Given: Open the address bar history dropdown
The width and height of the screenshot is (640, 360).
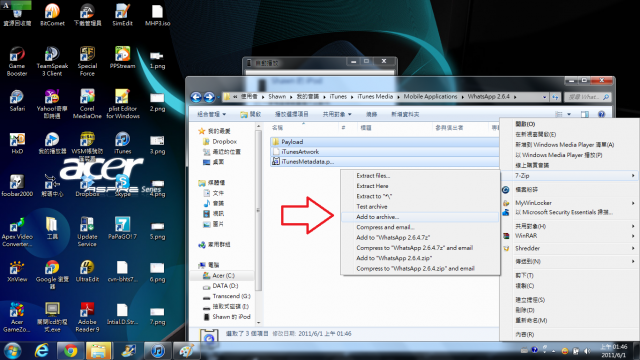Looking at the screenshot, I should pos(544,97).
